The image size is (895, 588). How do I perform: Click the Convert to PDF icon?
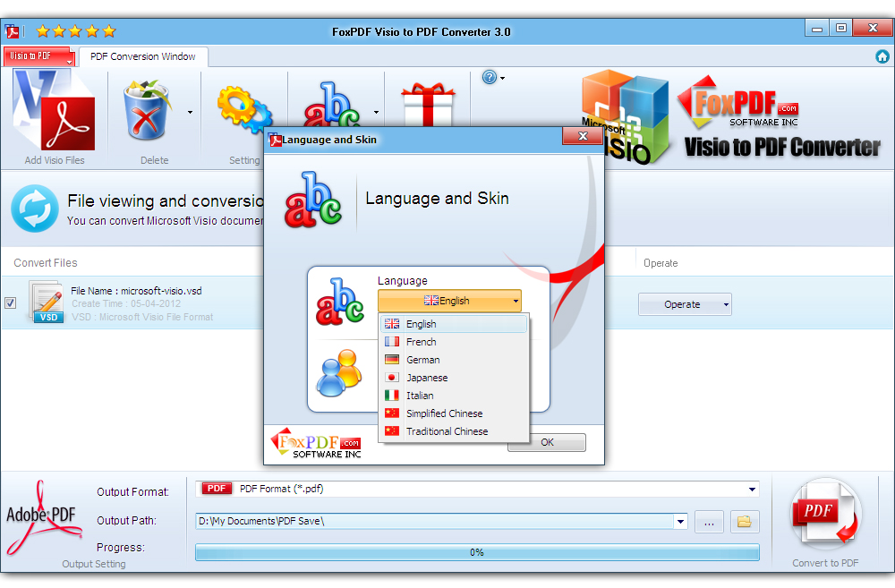point(825,515)
